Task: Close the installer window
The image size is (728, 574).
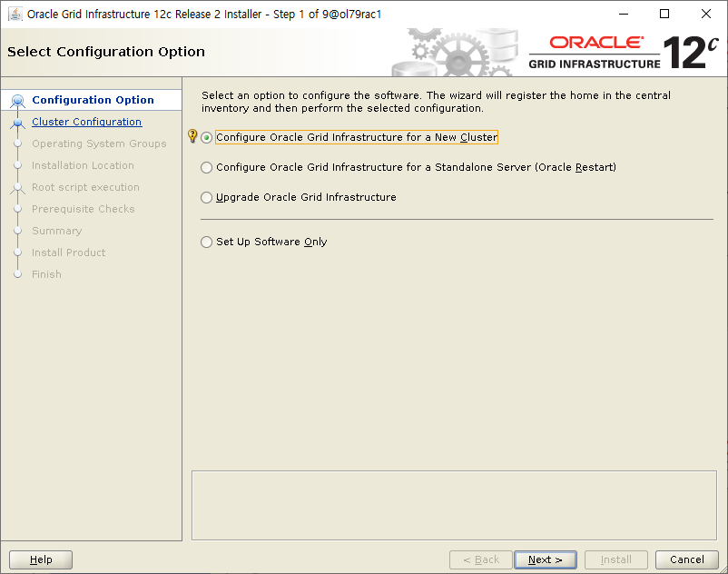Action: click(705, 14)
